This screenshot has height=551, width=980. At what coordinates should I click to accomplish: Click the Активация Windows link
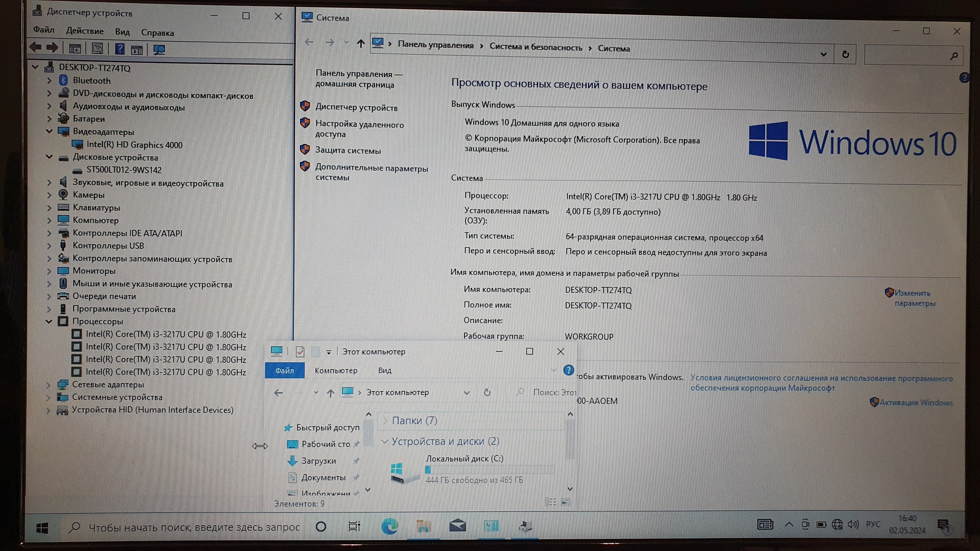pyautogui.click(x=915, y=403)
